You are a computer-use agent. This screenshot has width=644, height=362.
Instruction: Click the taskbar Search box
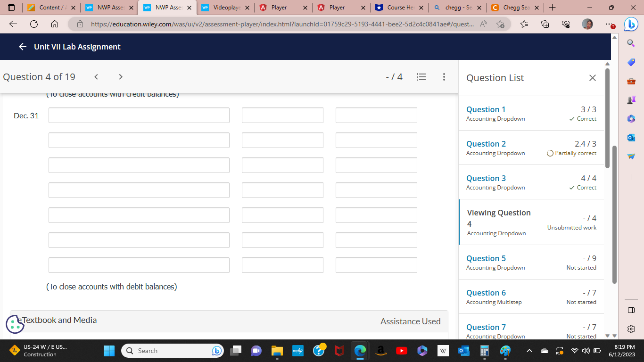click(x=173, y=351)
